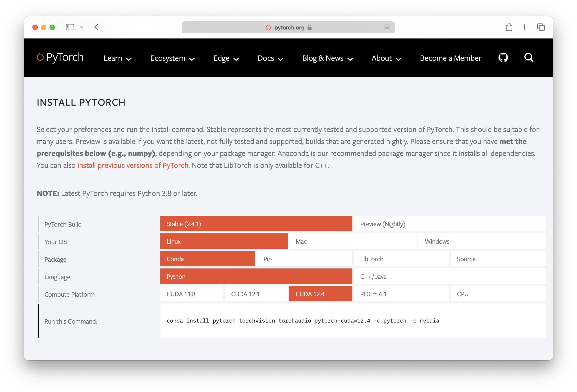Image resolution: width=577 pixels, height=392 pixels.
Task: Click the search magnifier icon
Action: 529,57
